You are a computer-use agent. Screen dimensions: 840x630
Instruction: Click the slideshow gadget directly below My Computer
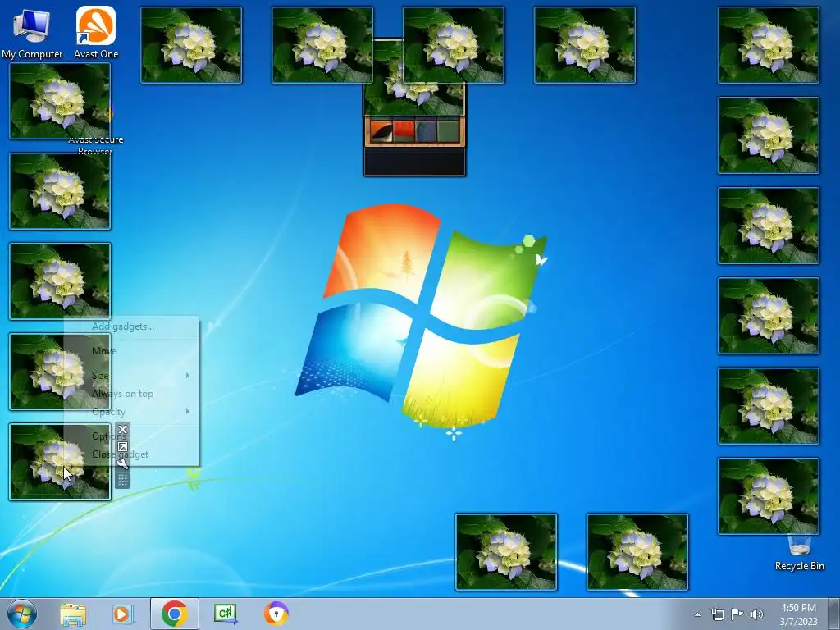click(59, 101)
